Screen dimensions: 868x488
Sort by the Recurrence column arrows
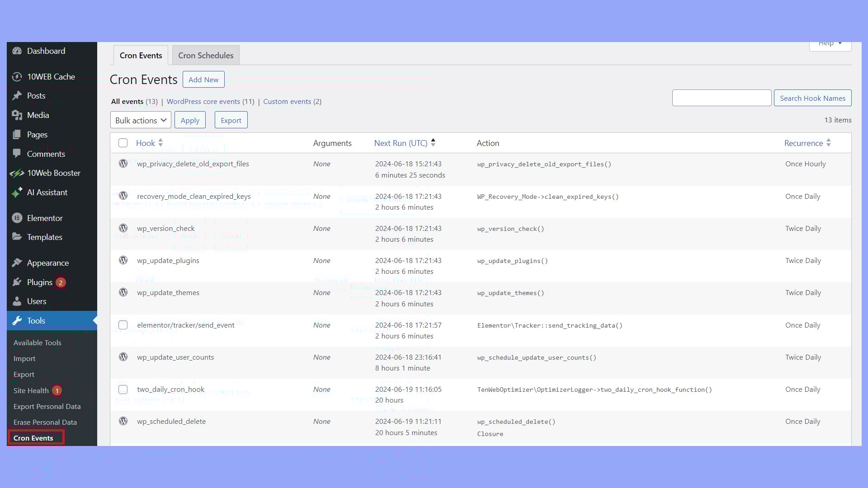click(x=829, y=143)
